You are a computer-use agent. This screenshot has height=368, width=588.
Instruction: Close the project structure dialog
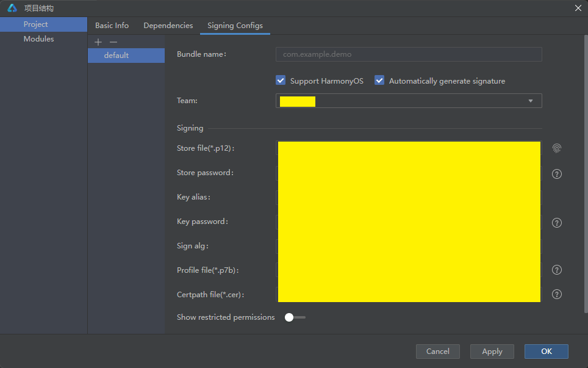(578, 8)
